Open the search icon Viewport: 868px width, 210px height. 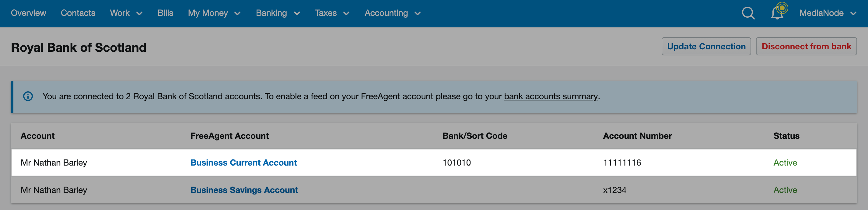click(x=747, y=13)
